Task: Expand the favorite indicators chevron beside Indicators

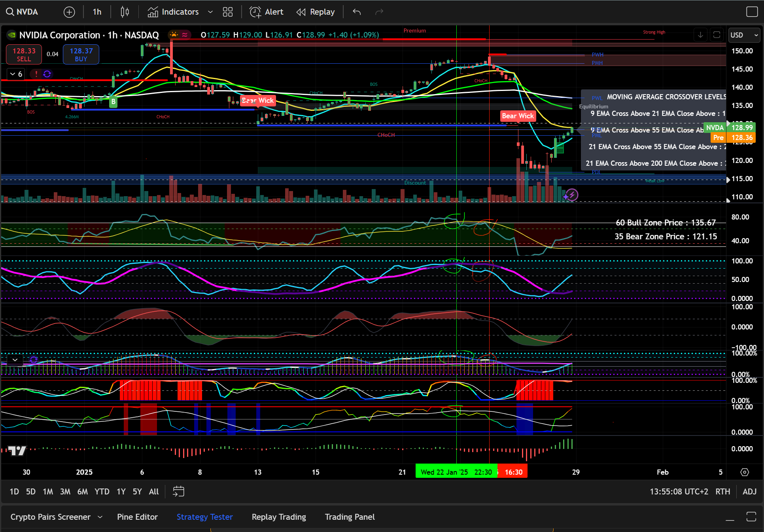Action: coord(210,12)
